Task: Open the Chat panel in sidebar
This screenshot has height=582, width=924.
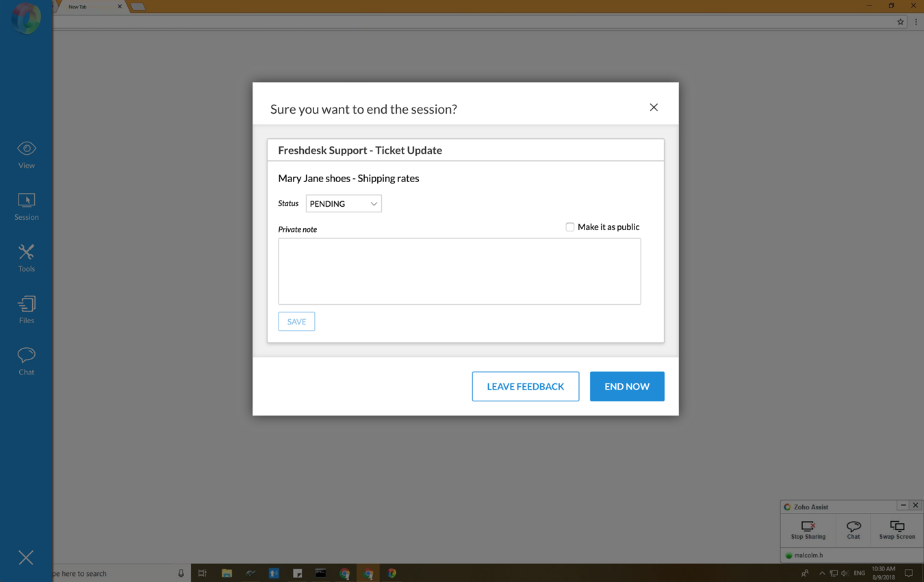Action: [26, 361]
